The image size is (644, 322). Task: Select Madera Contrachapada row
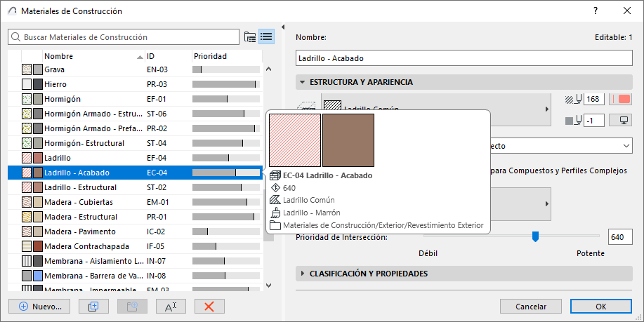(x=135, y=246)
